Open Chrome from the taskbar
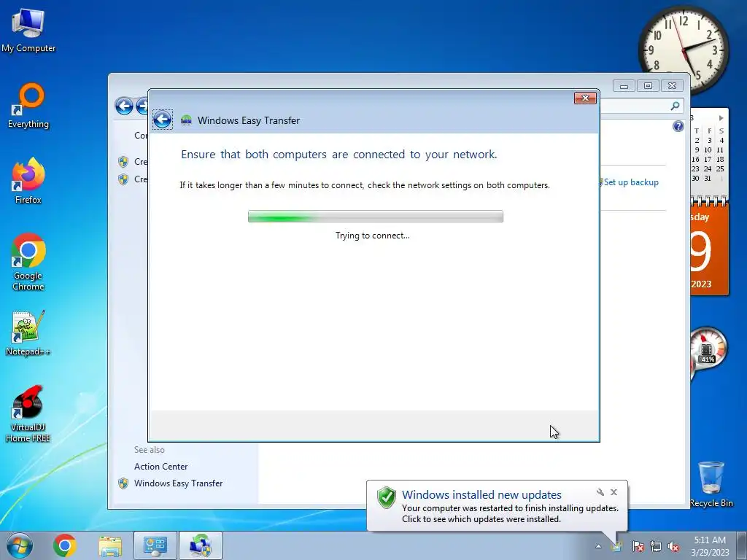This screenshot has width=747, height=560. point(65,545)
